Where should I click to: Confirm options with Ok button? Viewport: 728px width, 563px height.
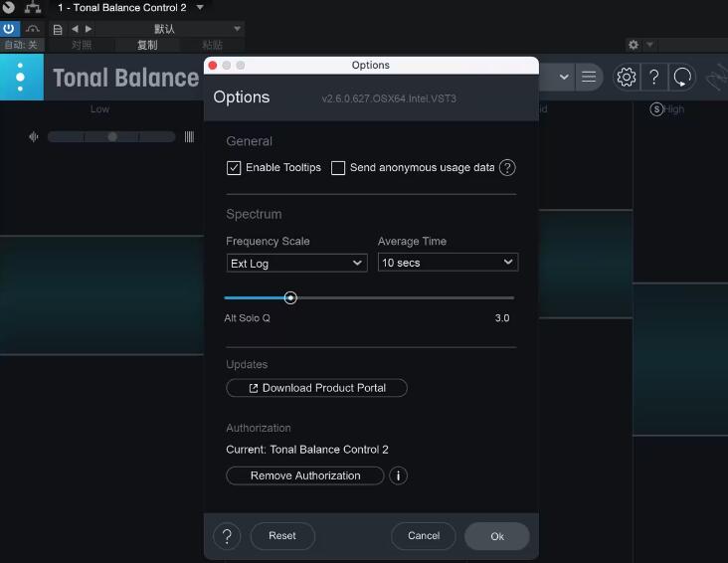(497, 536)
